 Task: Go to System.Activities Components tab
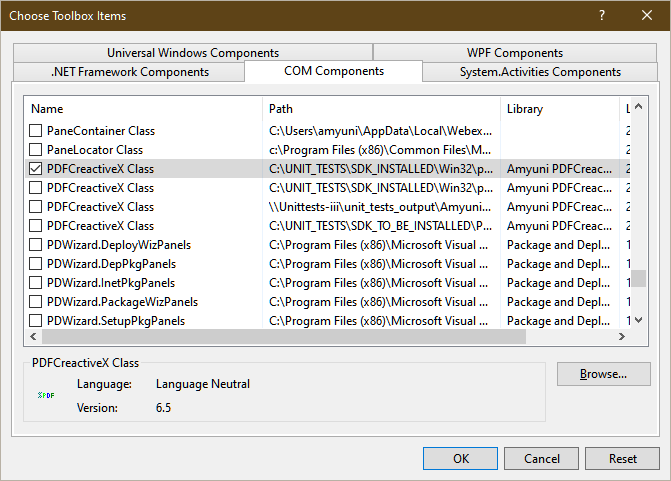540,72
